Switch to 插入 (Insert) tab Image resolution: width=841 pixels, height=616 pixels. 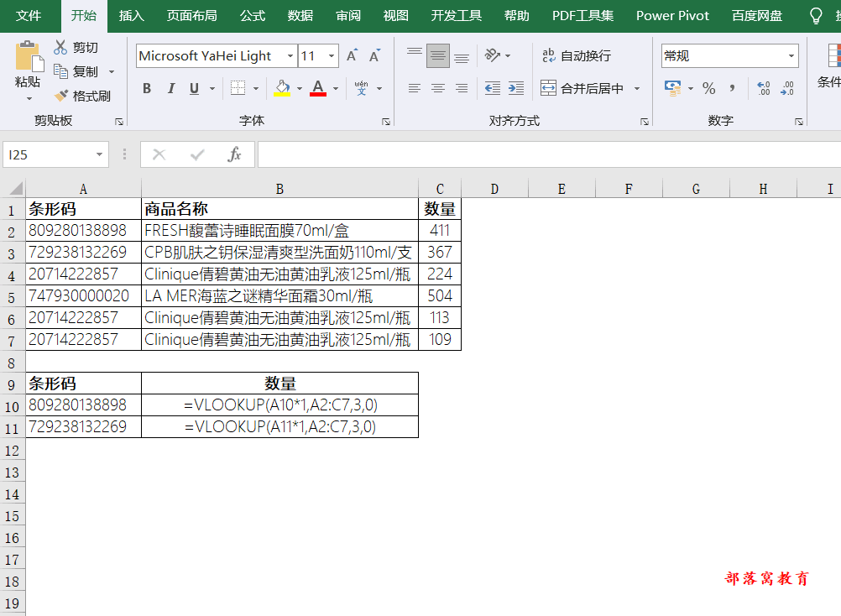[x=132, y=16]
